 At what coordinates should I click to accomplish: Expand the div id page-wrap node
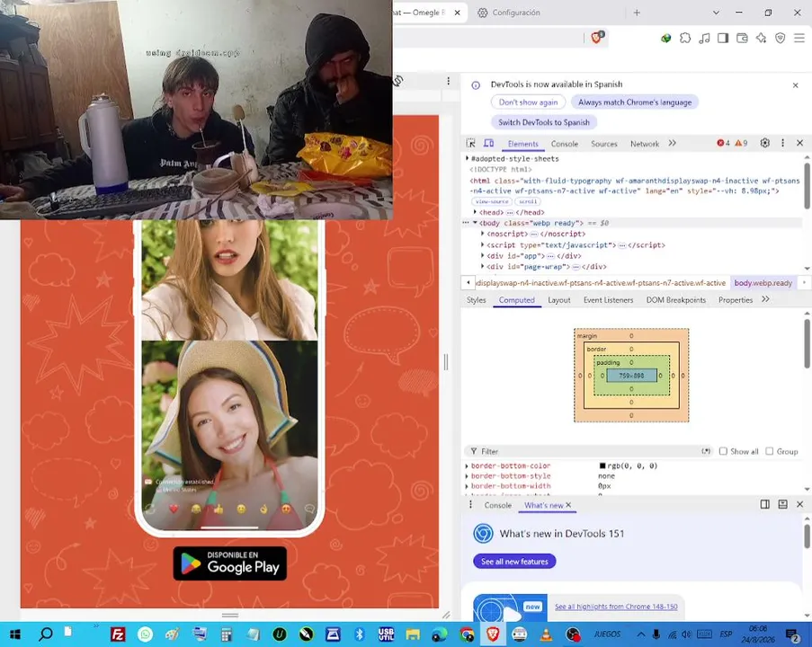(482, 267)
